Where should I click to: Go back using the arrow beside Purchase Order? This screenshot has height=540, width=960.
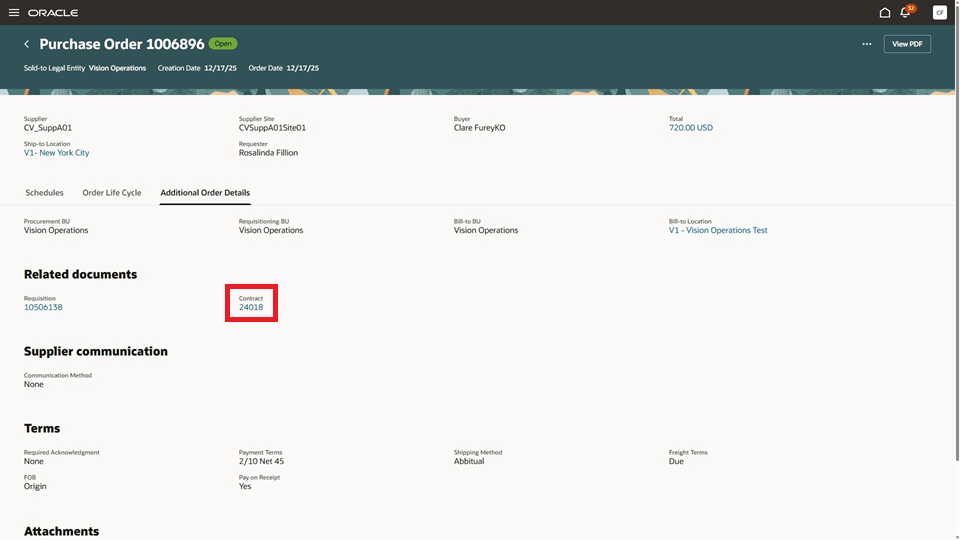click(x=26, y=44)
